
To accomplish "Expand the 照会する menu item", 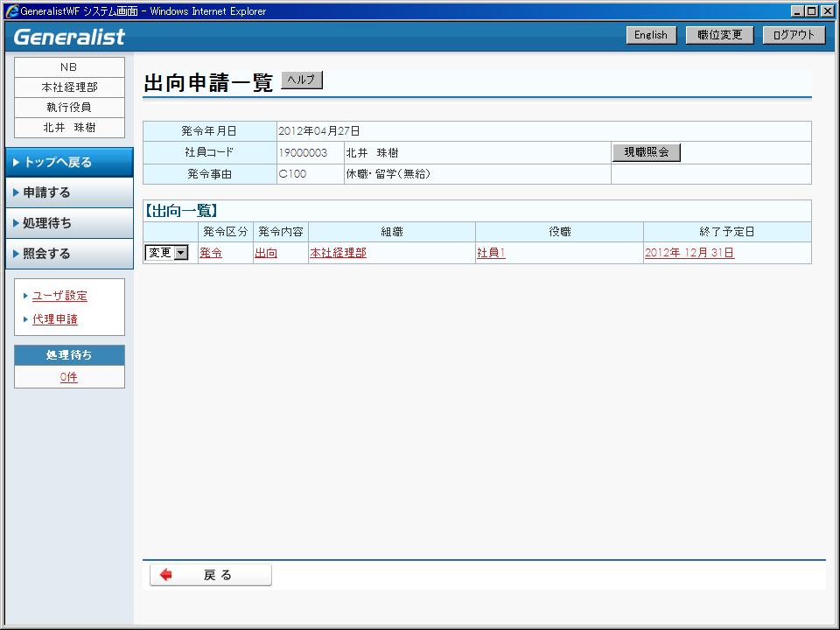I will tap(69, 254).
